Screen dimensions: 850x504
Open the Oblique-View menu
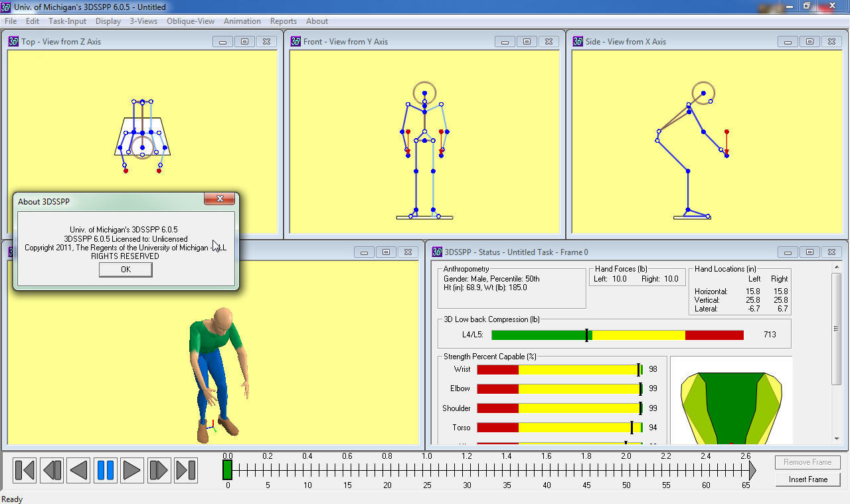(191, 21)
